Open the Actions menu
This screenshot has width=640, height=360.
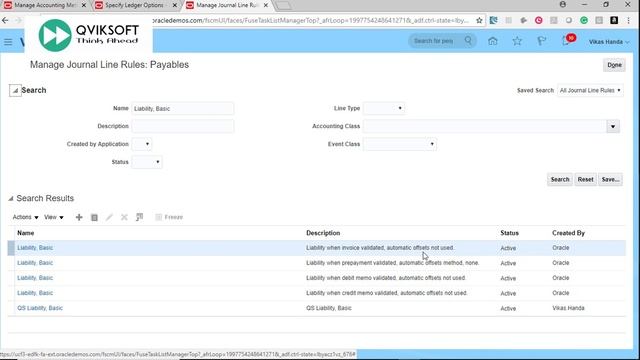pyautogui.click(x=25, y=217)
